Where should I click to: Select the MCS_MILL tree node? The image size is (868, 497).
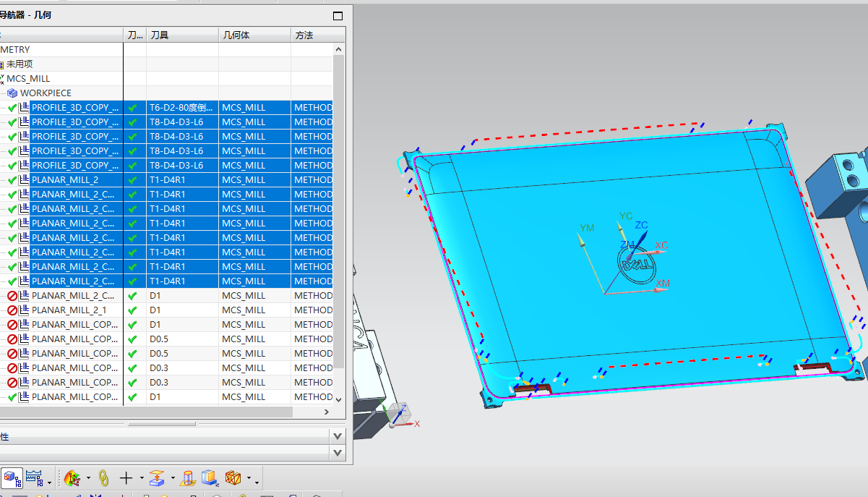pos(28,79)
